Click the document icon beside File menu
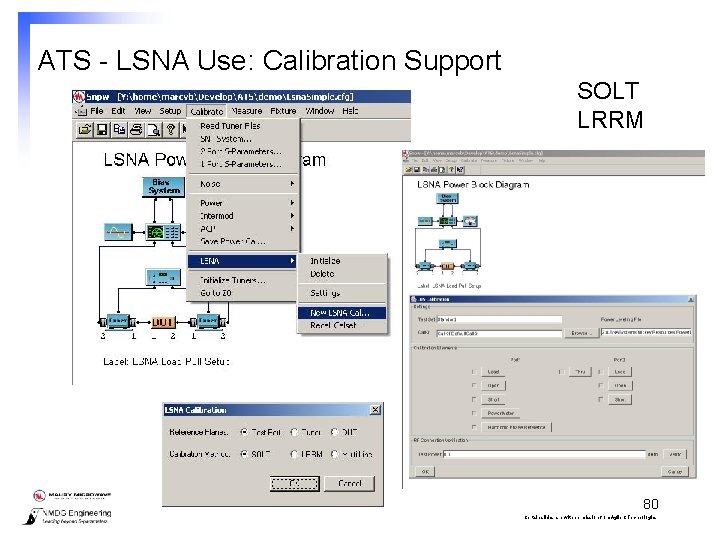 tap(81, 111)
